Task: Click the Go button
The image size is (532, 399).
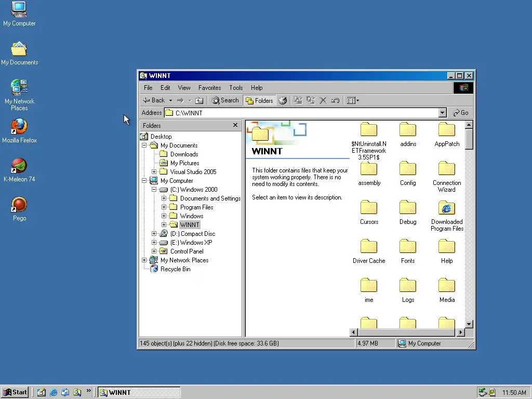Action: click(x=461, y=113)
